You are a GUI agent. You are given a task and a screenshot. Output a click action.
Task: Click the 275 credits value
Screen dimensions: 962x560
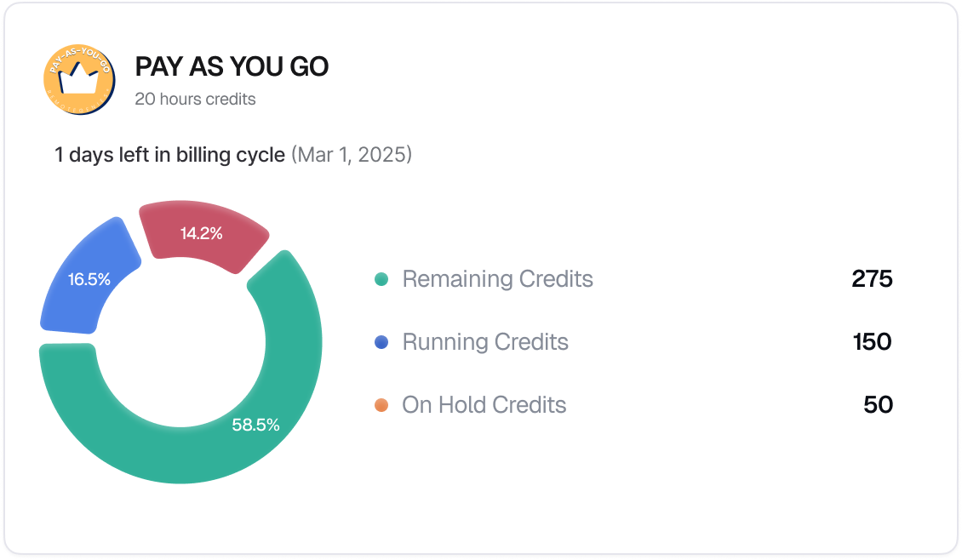[x=873, y=279]
